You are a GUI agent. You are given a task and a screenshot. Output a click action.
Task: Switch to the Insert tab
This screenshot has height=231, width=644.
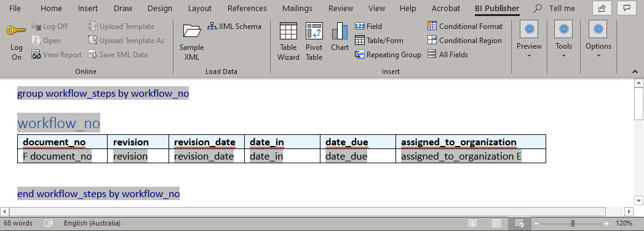88,8
